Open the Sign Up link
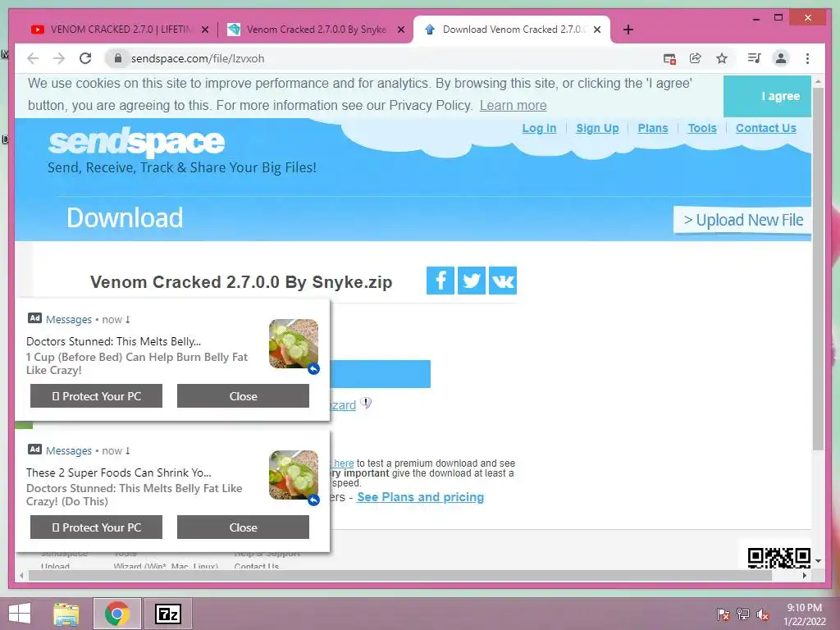The width and height of the screenshot is (840, 630). (x=597, y=128)
